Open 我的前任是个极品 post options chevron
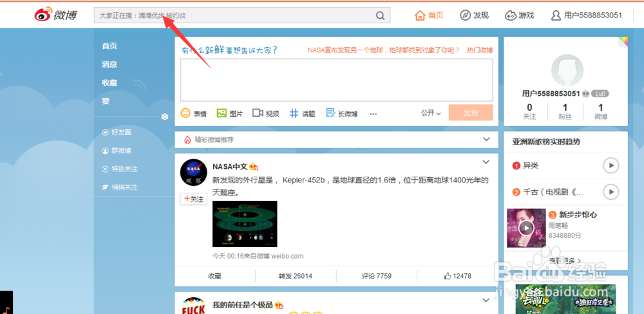 486,301
